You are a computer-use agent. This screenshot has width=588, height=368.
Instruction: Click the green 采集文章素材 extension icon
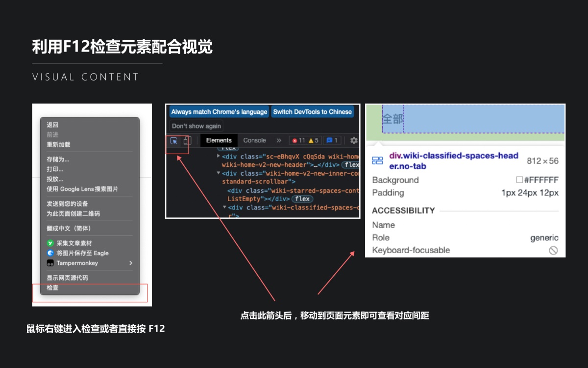tap(50, 243)
